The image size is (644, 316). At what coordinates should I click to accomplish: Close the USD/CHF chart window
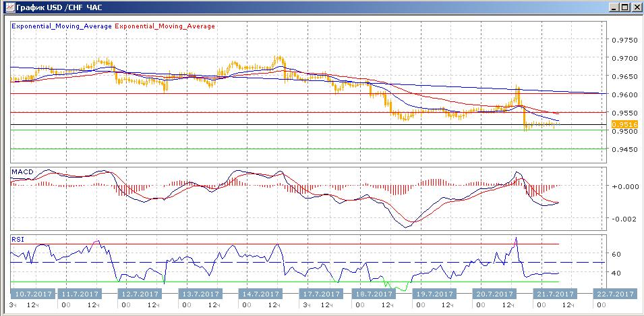tap(635, 7)
